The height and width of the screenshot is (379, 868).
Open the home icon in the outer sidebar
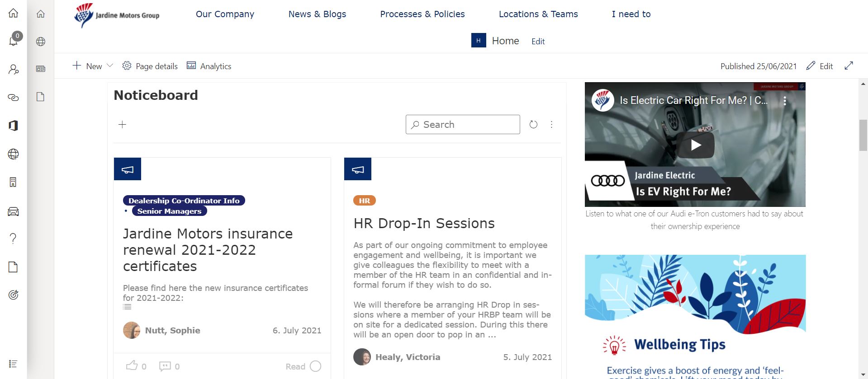pos(14,13)
